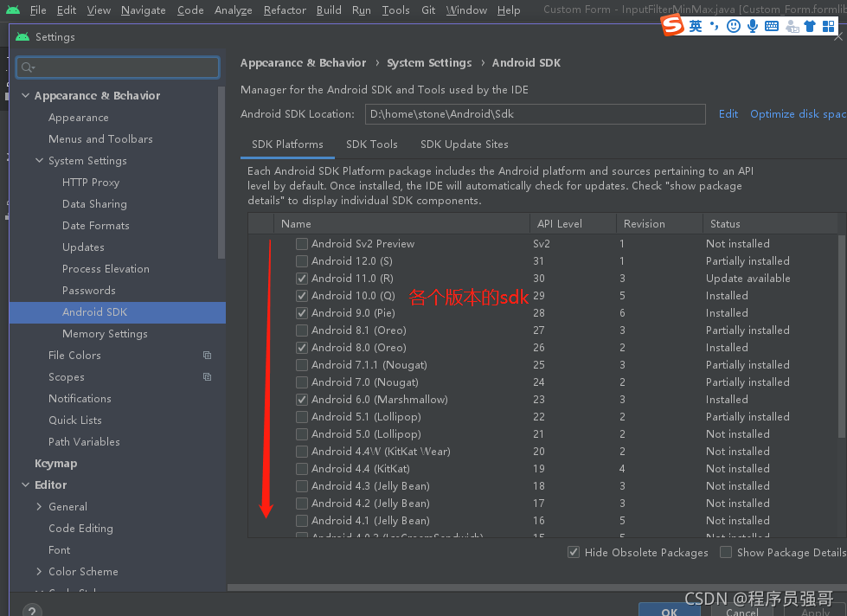Click the Appearance & Behavior breadcrumb
This screenshot has width=847, height=616.
click(303, 62)
